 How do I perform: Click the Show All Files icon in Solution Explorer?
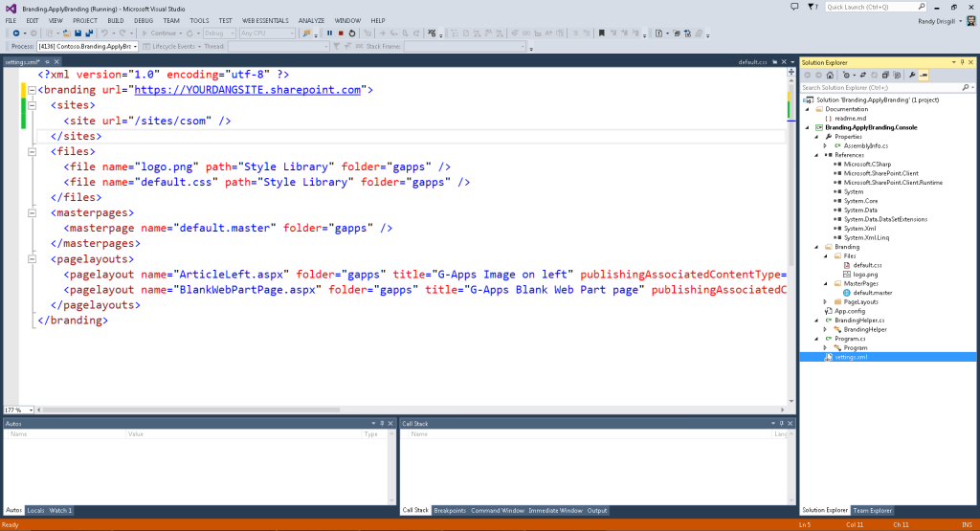tap(897, 75)
